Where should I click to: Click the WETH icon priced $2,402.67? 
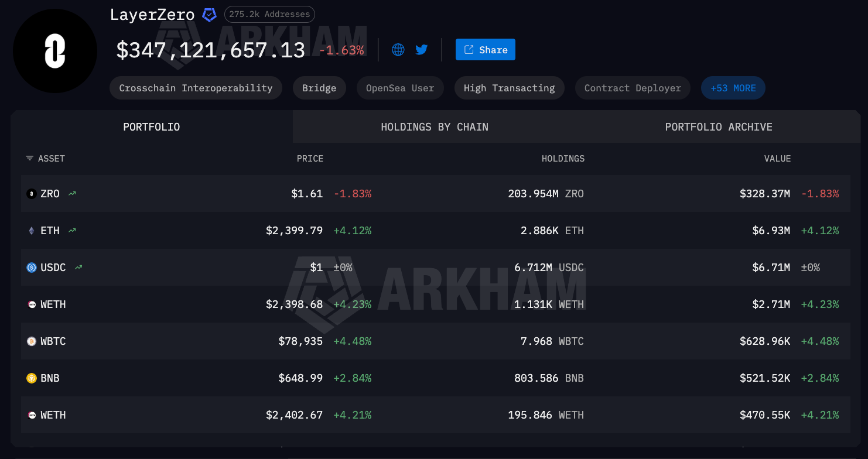coord(32,415)
